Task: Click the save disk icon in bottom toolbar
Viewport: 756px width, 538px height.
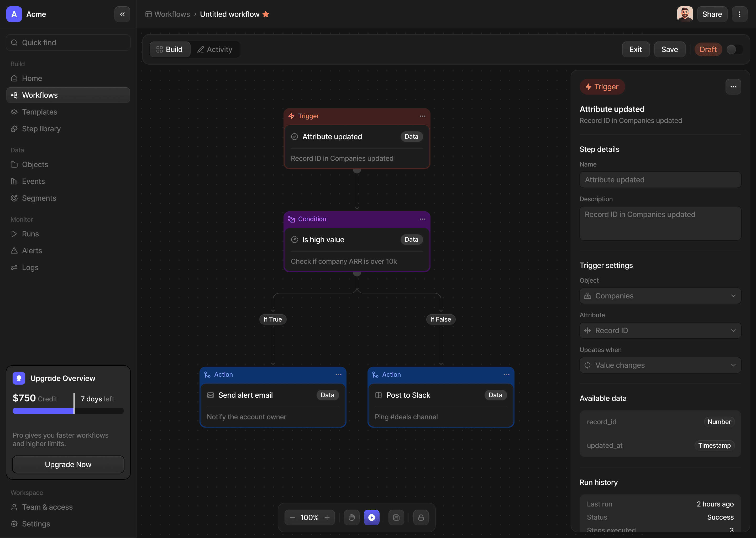Action: click(x=396, y=518)
